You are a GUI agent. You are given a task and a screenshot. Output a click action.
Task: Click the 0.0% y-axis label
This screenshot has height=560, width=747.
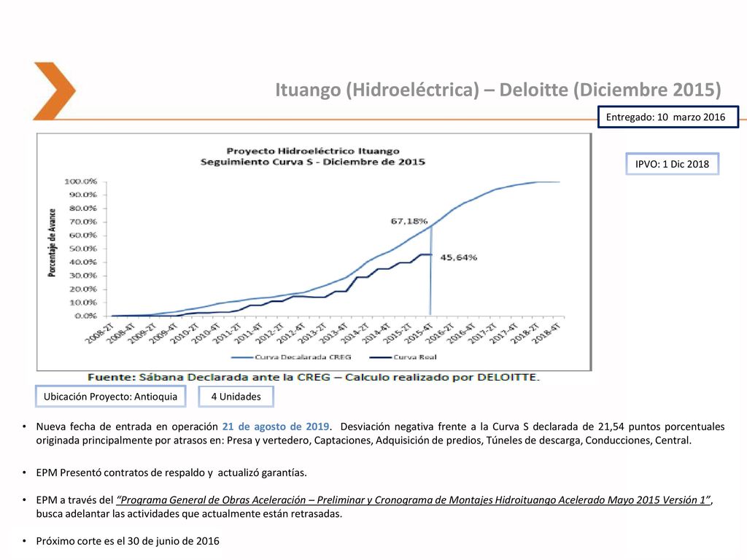point(86,316)
